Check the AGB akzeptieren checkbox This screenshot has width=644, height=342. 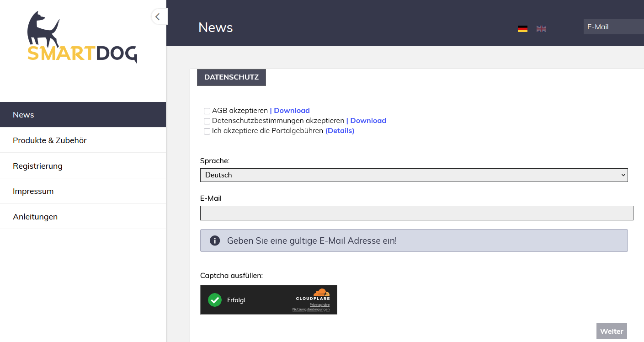click(207, 111)
